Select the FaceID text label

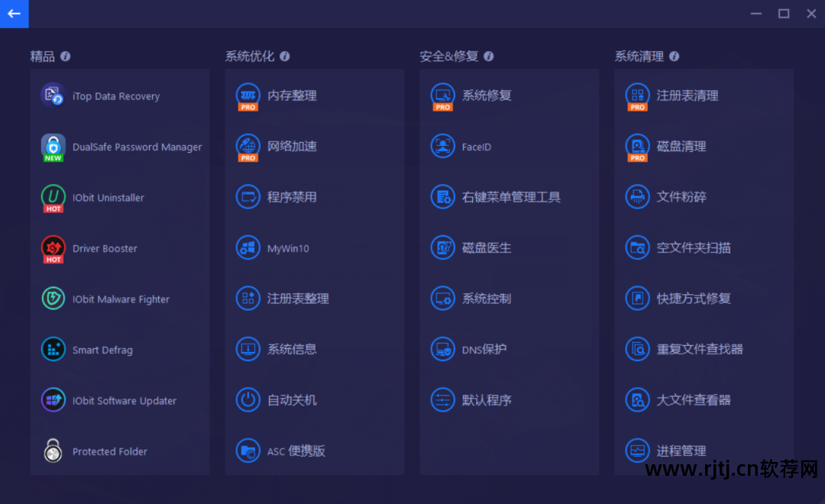476,147
